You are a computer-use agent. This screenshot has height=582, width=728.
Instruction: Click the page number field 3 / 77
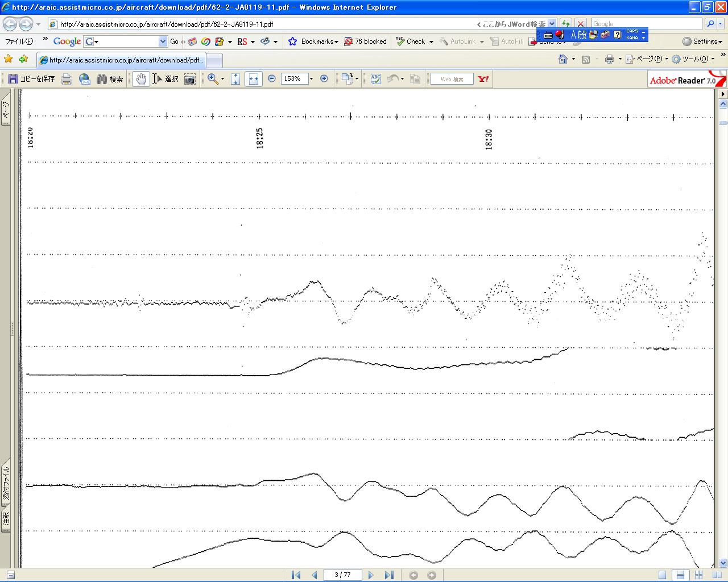(342, 575)
